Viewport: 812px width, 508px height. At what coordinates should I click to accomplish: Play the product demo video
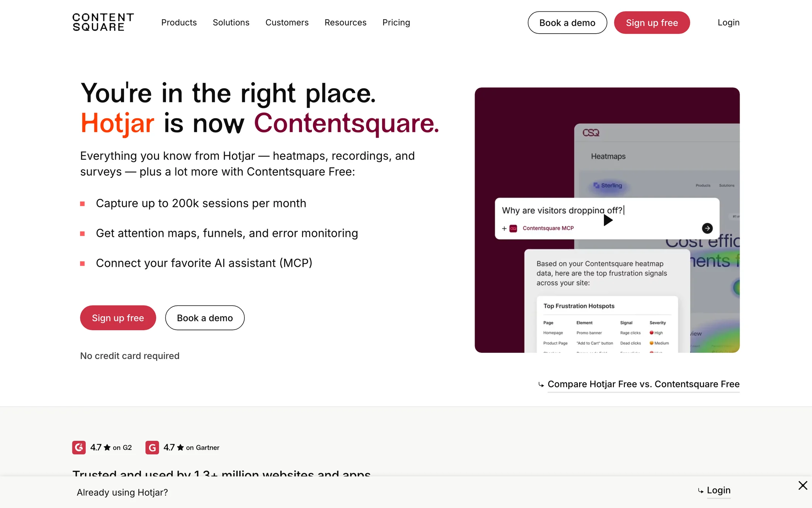[608, 220]
